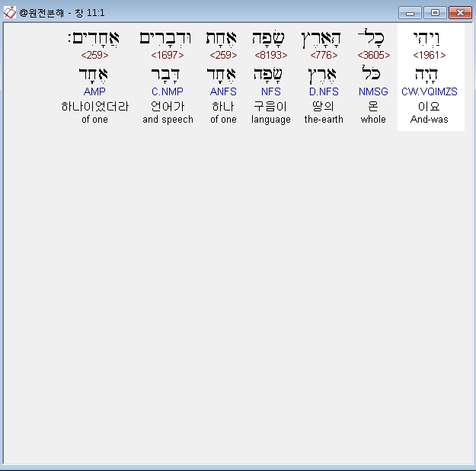Close the 원전분해 window
The height and width of the screenshot is (471, 476).
(x=460, y=13)
